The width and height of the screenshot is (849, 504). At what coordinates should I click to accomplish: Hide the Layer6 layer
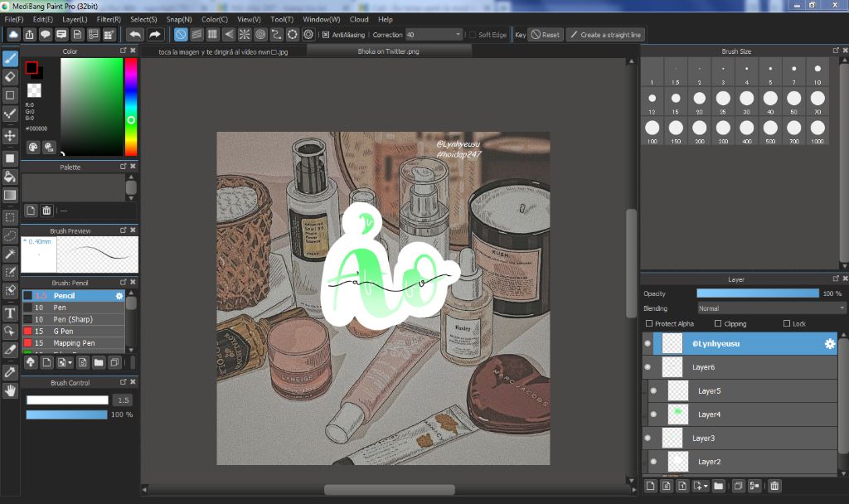[x=648, y=367]
